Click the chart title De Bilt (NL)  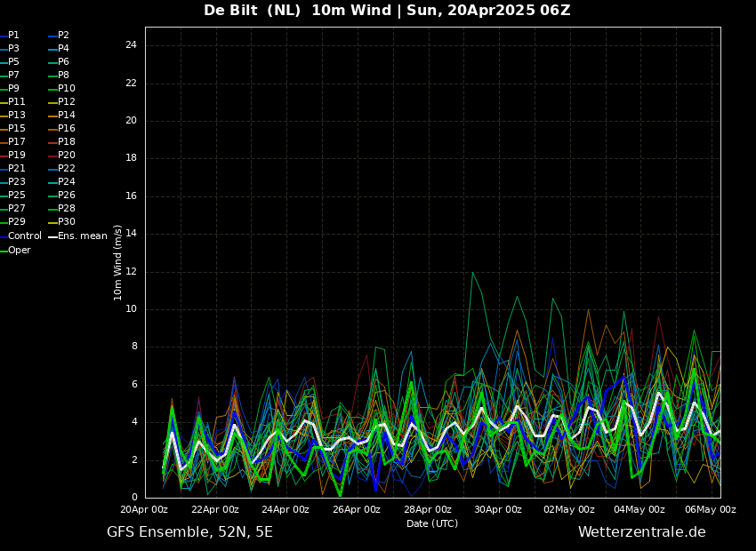(253, 10)
